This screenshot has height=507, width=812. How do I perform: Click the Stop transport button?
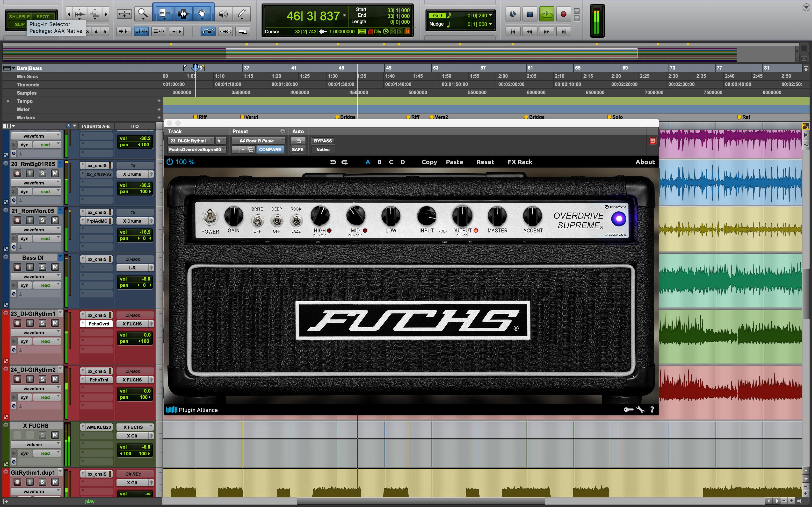530,14
